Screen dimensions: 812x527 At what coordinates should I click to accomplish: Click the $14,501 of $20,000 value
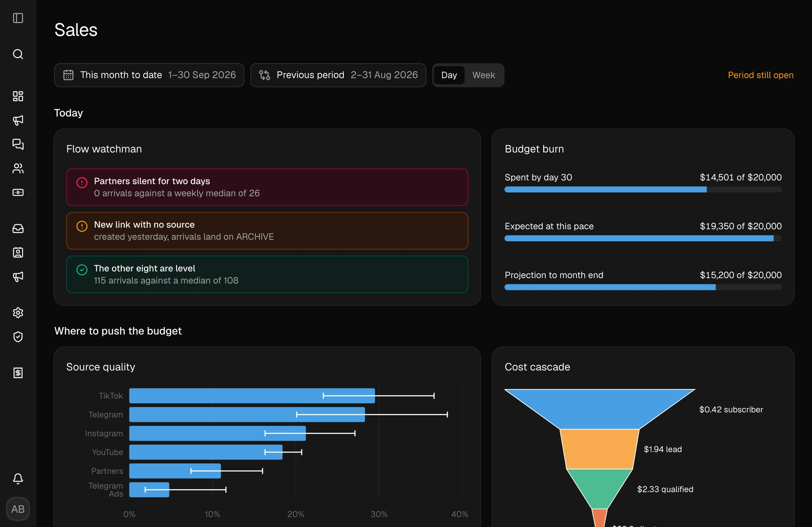point(741,177)
